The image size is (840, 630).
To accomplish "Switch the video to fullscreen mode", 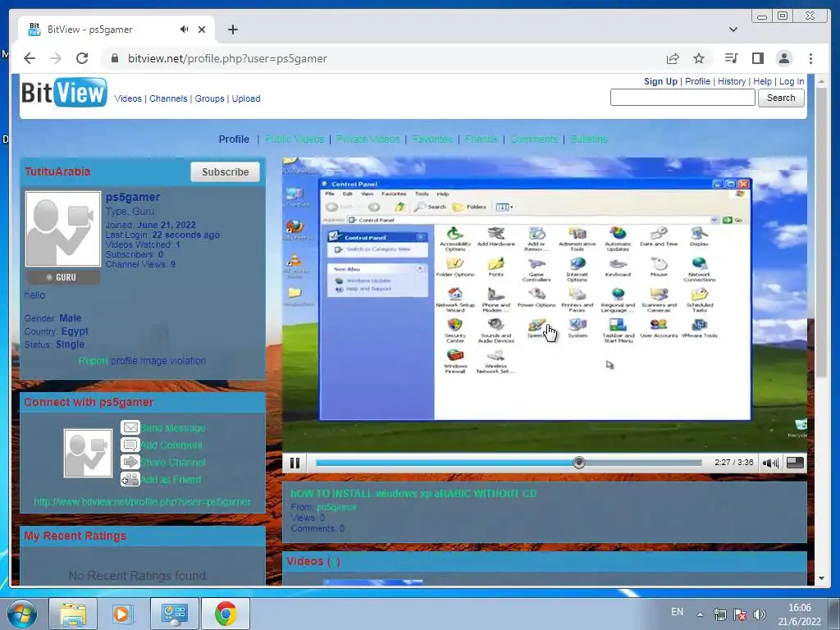I will click(x=795, y=463).
